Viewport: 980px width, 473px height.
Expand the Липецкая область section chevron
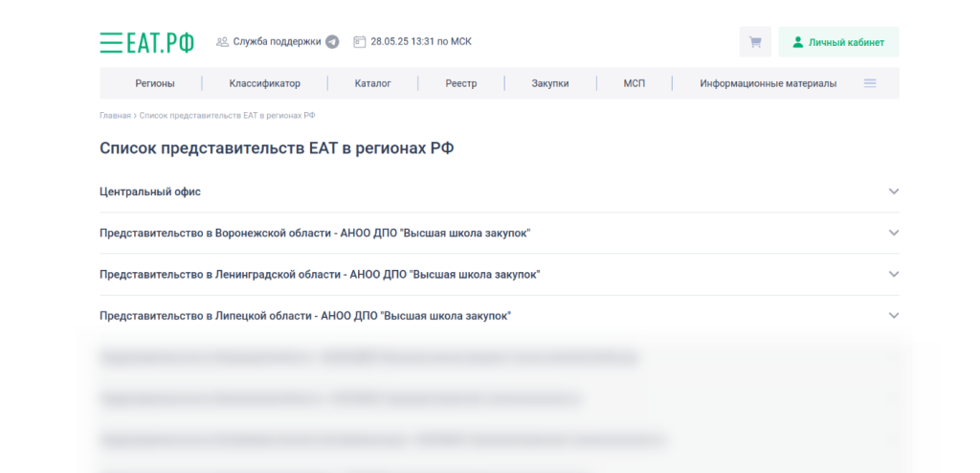pos(894,315)
